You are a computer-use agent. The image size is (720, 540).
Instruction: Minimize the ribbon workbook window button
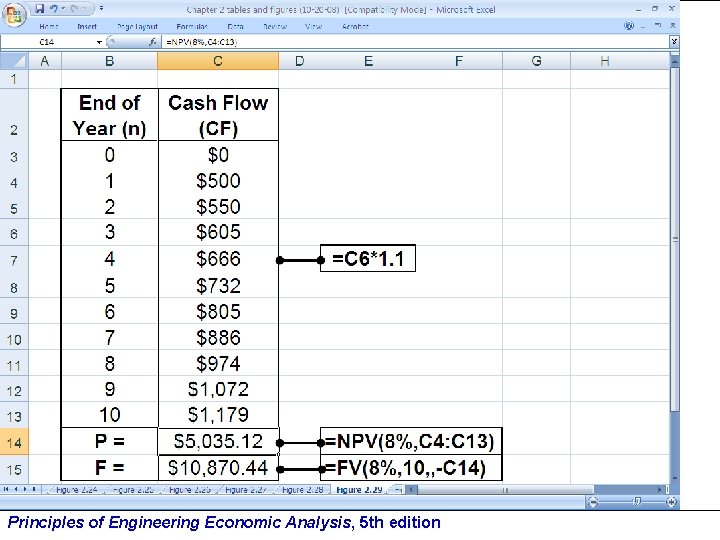coord(643,26)
